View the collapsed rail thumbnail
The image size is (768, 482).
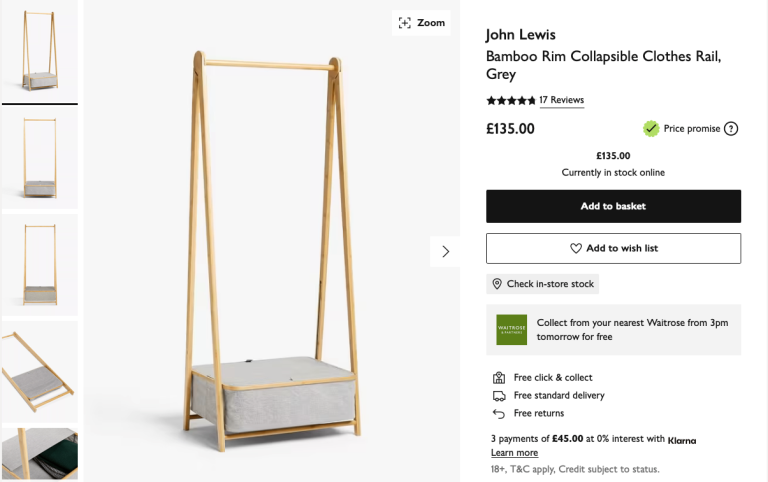[x=39, y=370]
